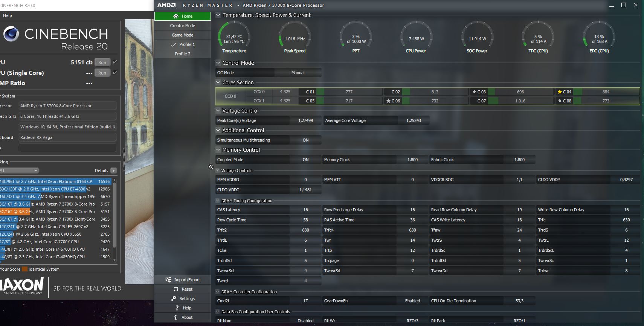Click core C 07 speed bar
The height and width of the screenshot is (326, 644).
click(520, 101)
